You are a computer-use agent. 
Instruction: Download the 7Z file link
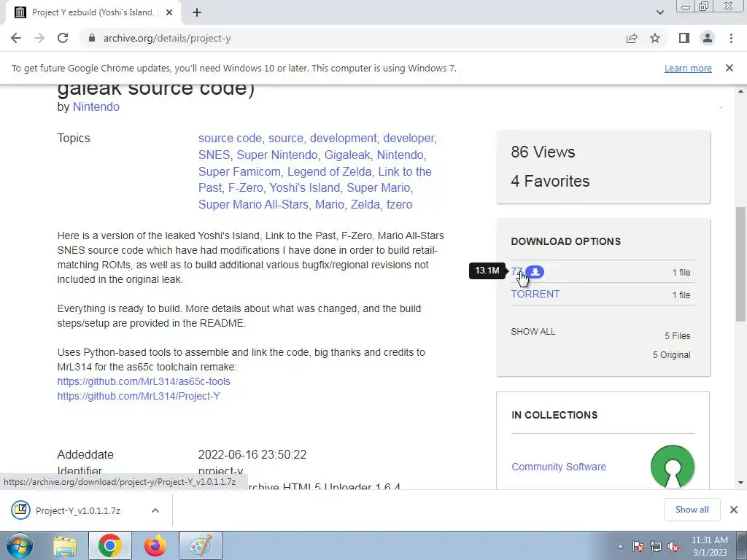(516, 271)
